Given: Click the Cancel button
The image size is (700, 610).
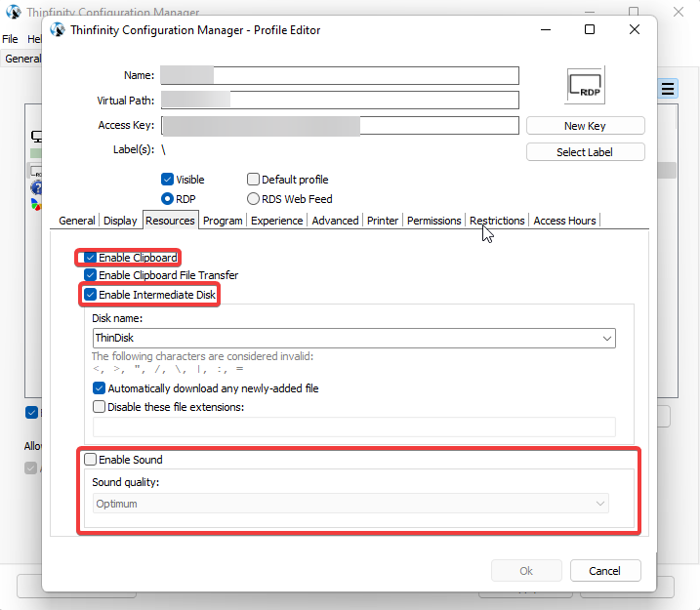Looking at the screenshot, I should (x=605, y=571).
